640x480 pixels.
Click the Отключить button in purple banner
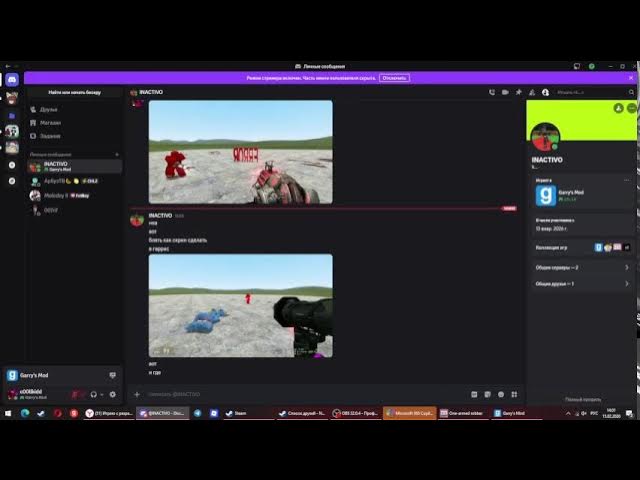click(394, 78)
